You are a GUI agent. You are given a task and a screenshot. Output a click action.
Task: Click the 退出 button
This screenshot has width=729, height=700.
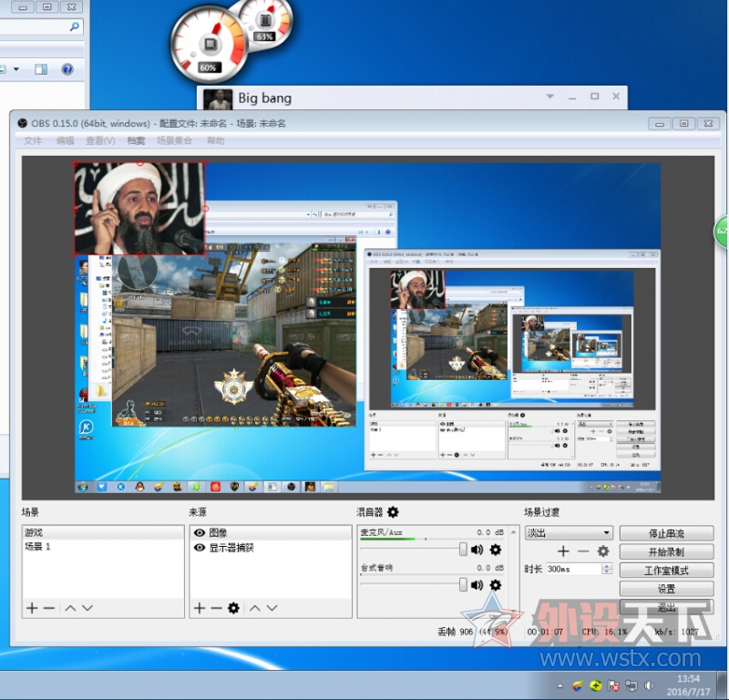coord(666,606)
